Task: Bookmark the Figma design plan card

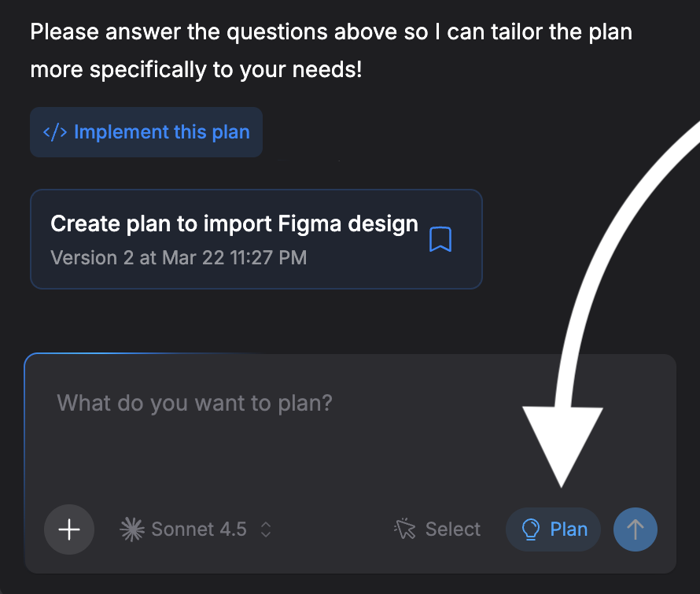Action: 440,239
